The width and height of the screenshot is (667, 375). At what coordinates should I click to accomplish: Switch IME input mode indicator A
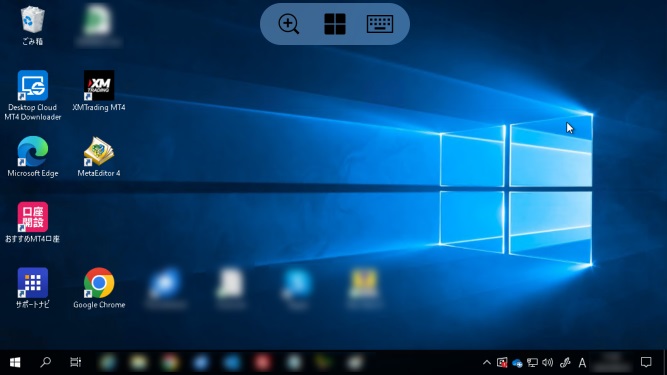(x=582, y=363)
